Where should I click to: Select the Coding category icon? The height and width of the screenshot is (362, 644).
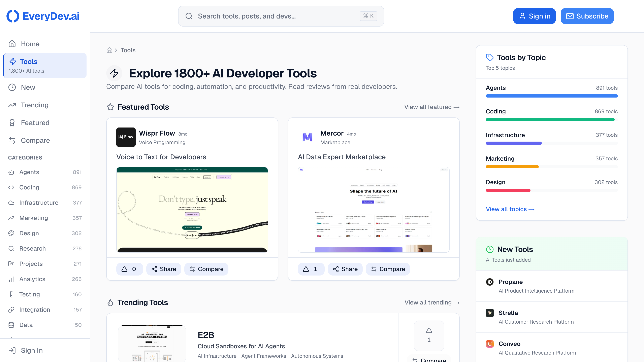[11, 187]
